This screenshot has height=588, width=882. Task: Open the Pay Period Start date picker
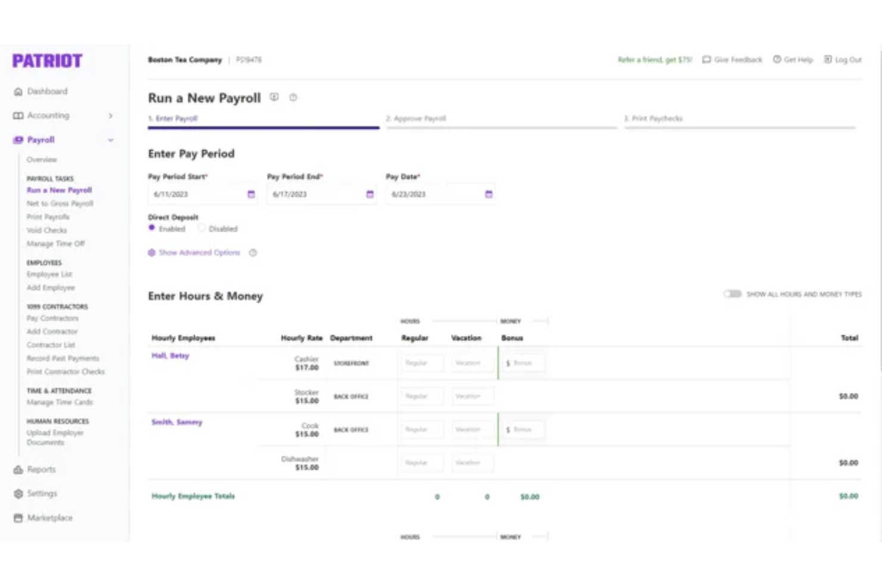pos(251,194)
